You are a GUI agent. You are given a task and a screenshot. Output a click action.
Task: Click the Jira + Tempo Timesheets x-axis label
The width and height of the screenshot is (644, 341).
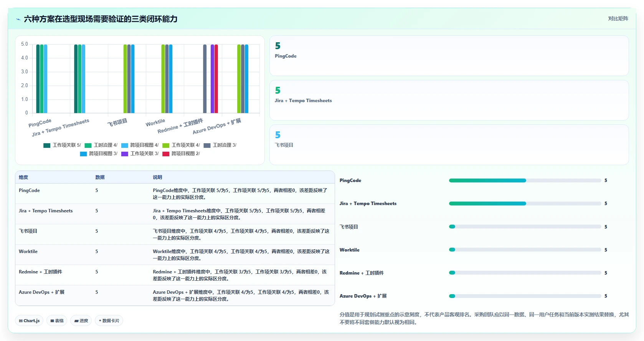61,127
